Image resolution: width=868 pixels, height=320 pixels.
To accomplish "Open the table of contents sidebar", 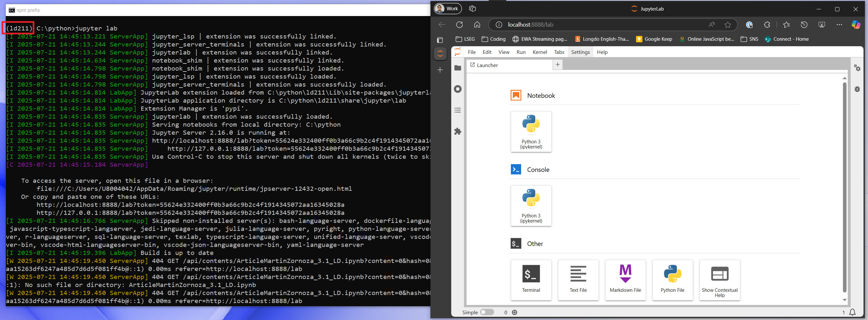I will [x=458, y=110].
